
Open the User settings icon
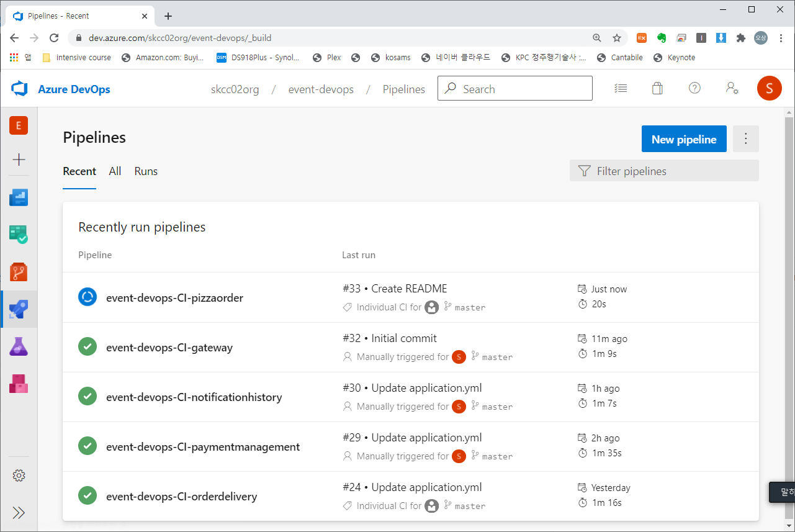point(732,88)
